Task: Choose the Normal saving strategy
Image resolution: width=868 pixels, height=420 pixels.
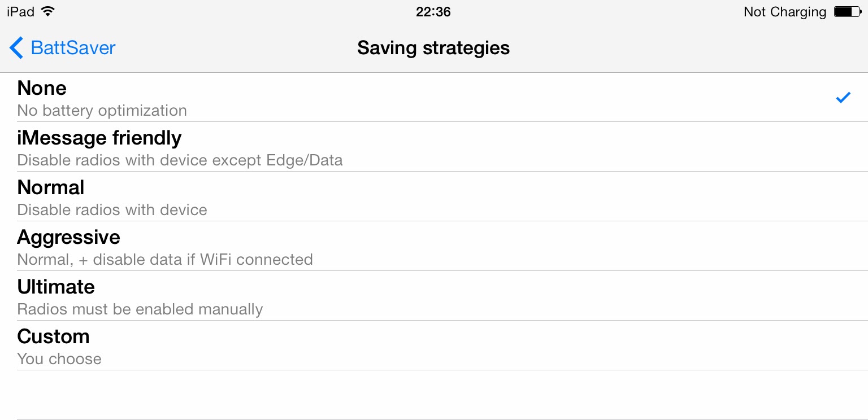Action: 51,187
